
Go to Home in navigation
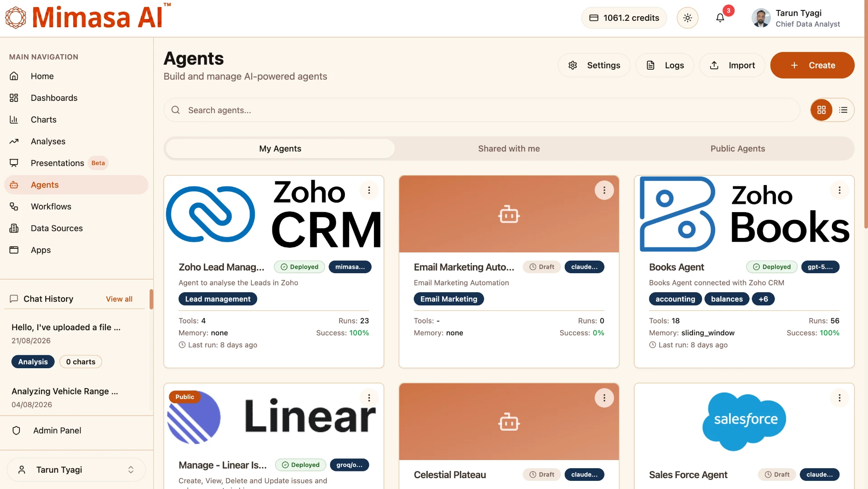(x=76, y=76)
